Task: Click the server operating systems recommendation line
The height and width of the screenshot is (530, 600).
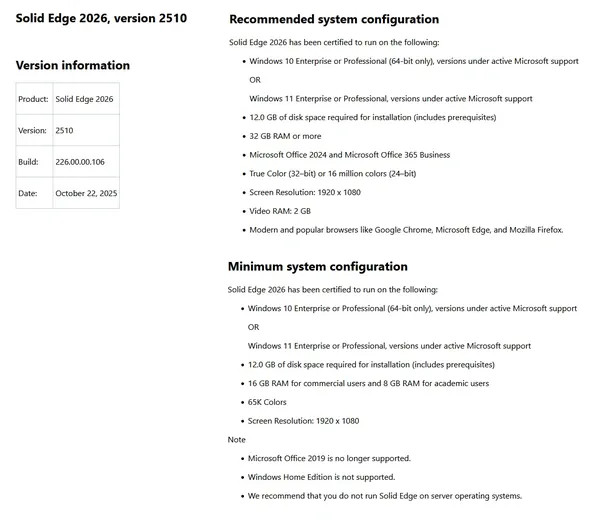Action: pyautogui.click(x=385, y=496)
